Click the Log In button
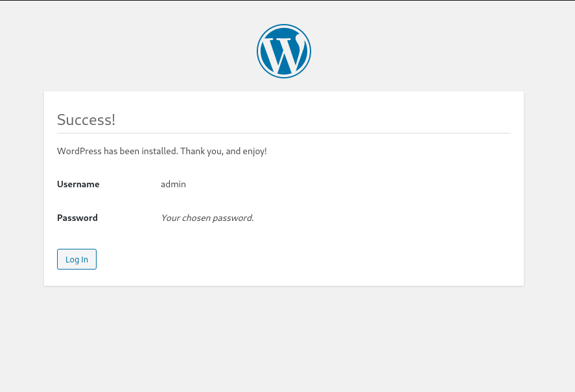The width and height of the screenshot is (575, 392). click(76, 259)
